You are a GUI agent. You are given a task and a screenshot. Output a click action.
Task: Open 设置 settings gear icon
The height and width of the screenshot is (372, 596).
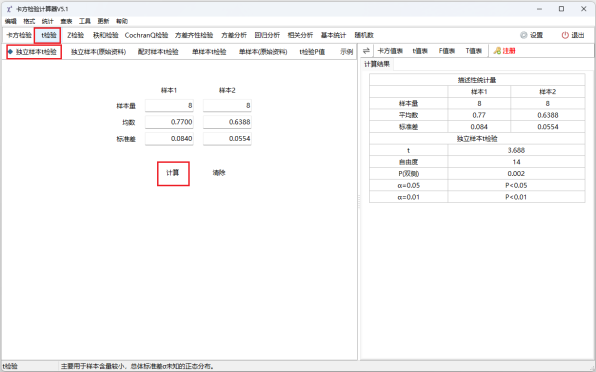pos(524,35)
